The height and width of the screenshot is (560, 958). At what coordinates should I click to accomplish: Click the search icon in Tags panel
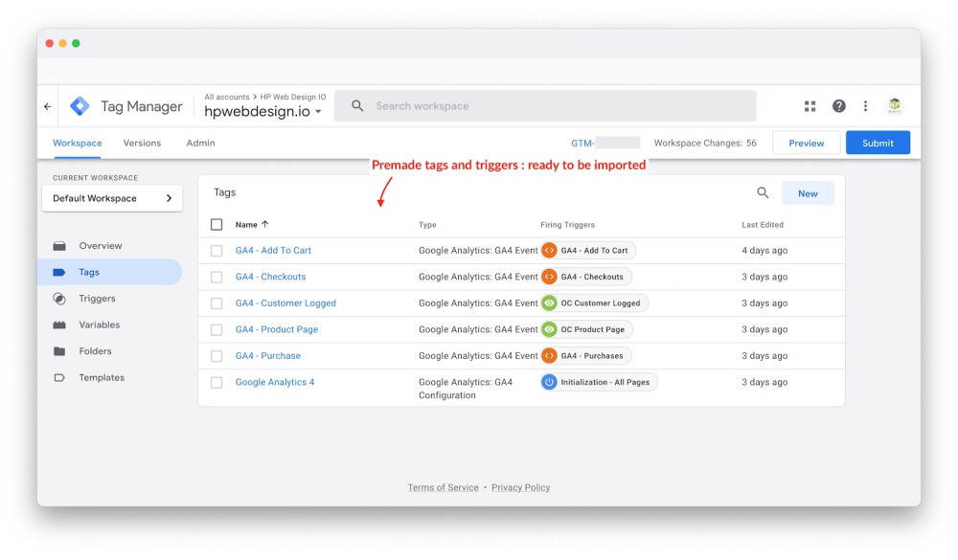click(763, 193)
